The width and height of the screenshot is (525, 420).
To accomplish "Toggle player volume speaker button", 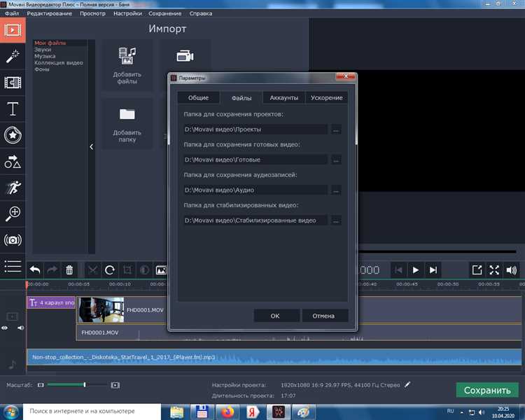I will pos(512,269).
